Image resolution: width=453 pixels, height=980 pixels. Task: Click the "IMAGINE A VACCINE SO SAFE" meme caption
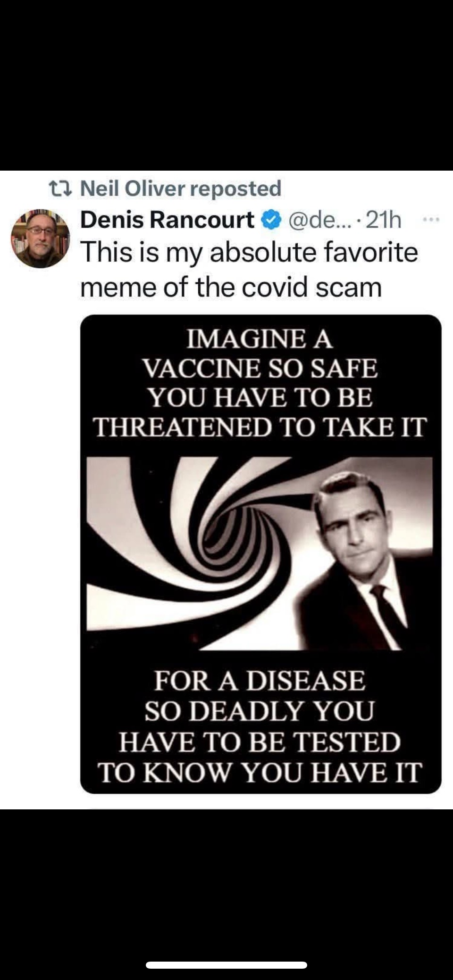point(260,354)
